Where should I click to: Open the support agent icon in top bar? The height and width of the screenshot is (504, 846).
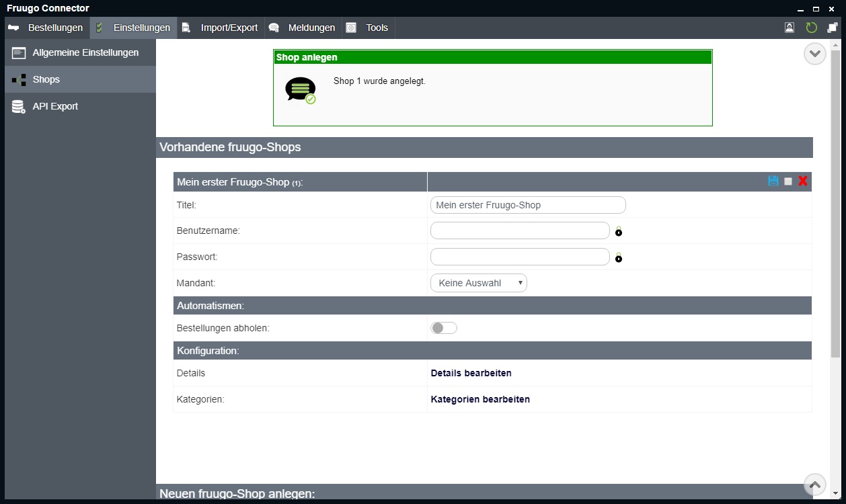pos(790,28)
